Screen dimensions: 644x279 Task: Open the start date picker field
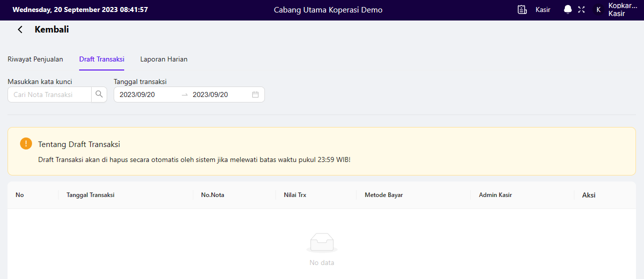click(145, 94)
